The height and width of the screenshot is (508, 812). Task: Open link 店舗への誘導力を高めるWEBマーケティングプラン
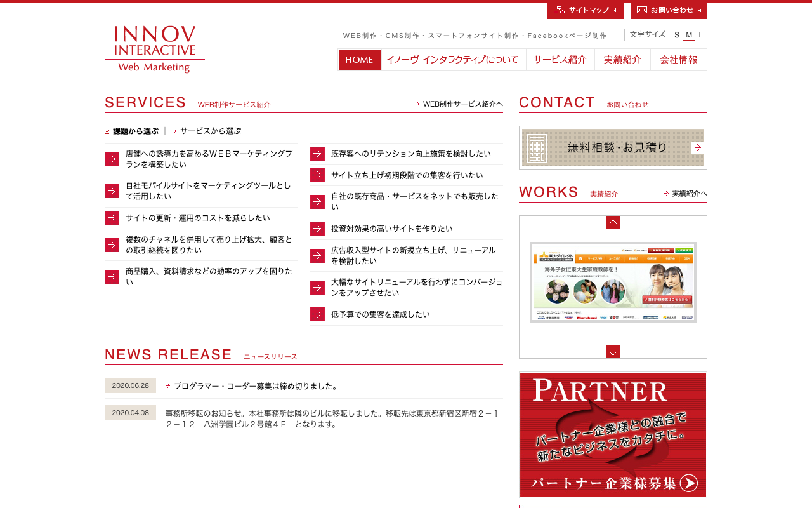click(x=209, y=159)
